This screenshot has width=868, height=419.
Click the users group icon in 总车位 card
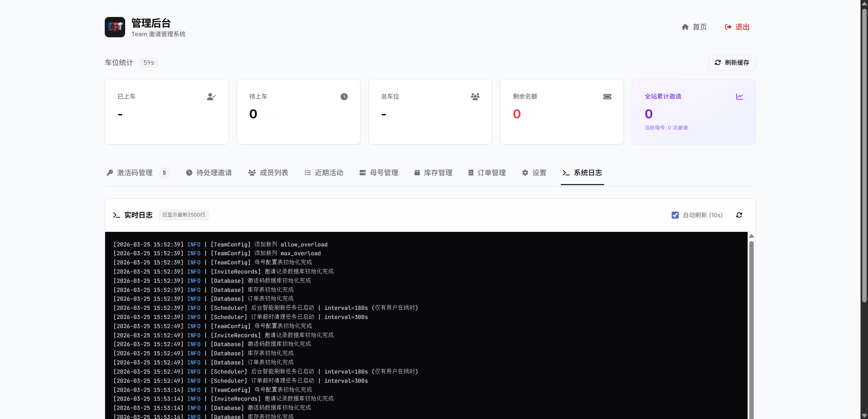tap(475, 97)
